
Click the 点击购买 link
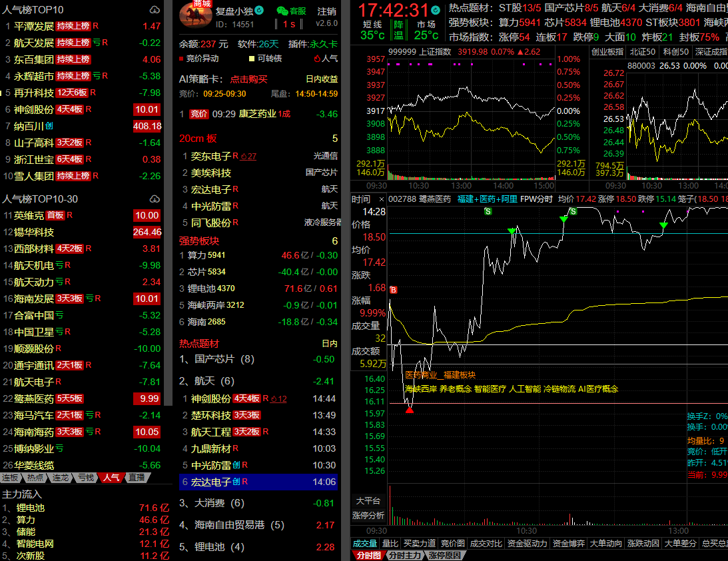(x=248, y=79)
